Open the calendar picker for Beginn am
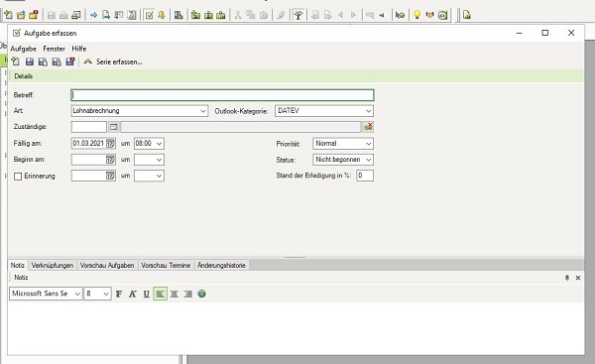 tap(110, 160)
